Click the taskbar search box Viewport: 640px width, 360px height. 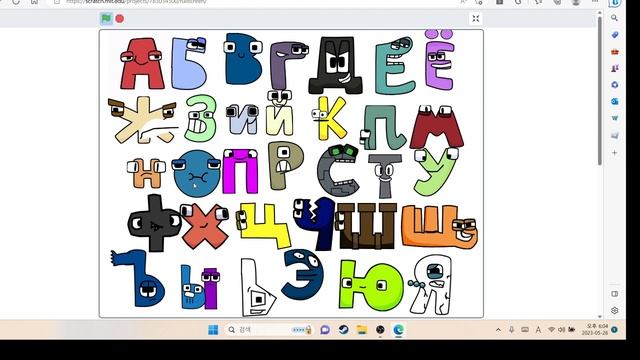click(269, 329)
